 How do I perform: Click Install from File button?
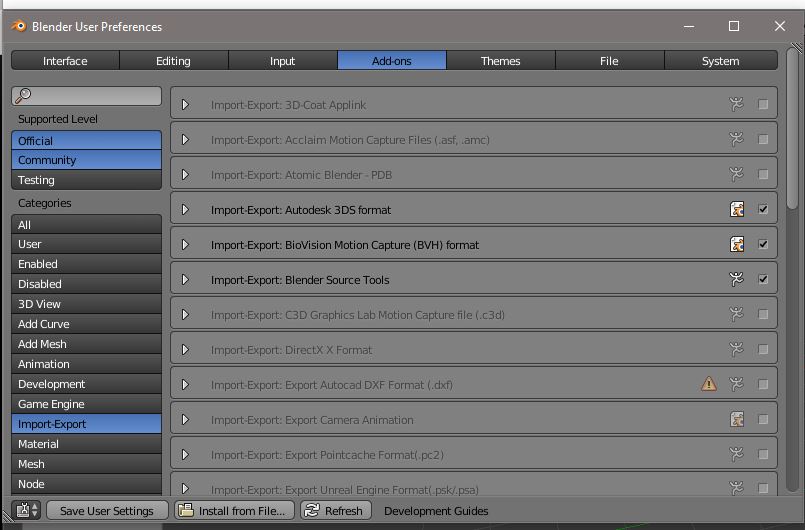pyautogui.click(x=234, y=510)
